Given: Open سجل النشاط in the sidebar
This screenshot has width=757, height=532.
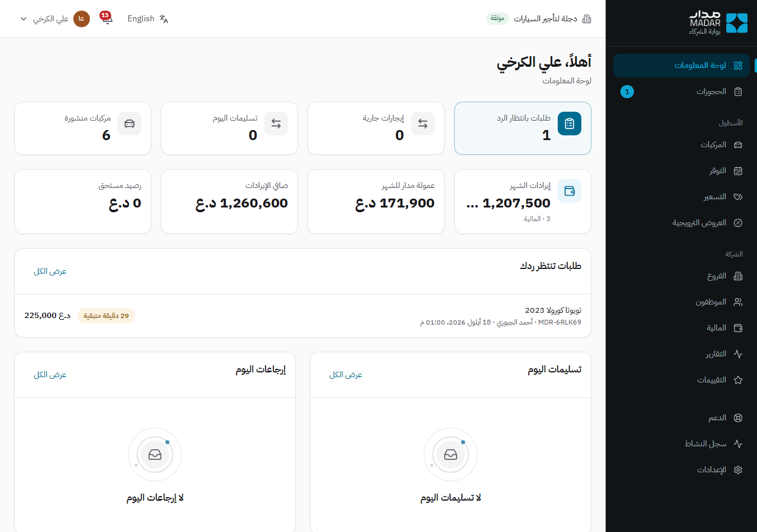Looking at the screenshot, I should 681,444.
